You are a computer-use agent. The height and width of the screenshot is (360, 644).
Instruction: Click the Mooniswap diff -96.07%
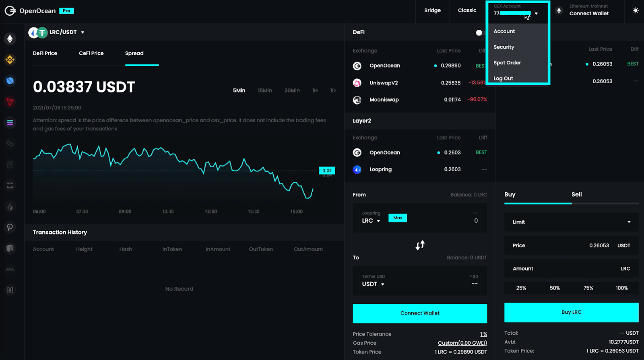(477, 100)
